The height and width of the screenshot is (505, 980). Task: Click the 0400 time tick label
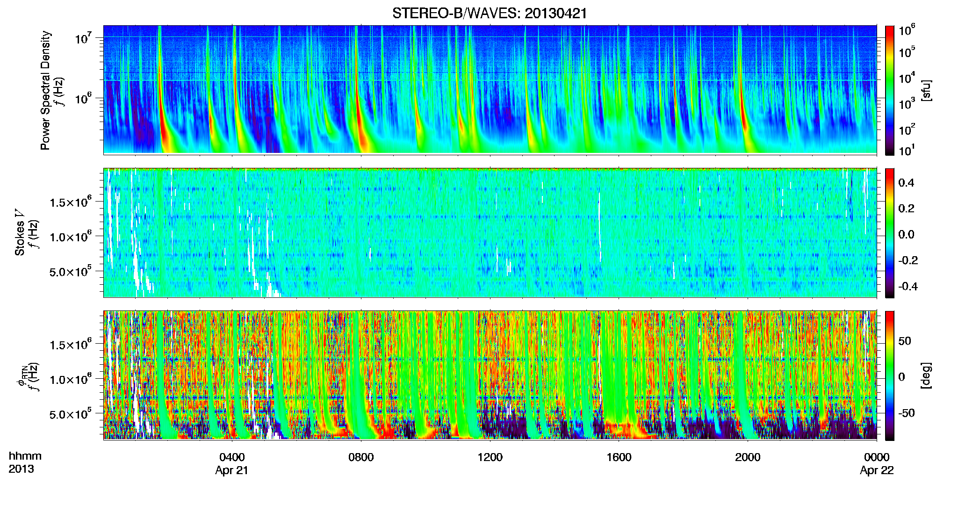(232, 457)
